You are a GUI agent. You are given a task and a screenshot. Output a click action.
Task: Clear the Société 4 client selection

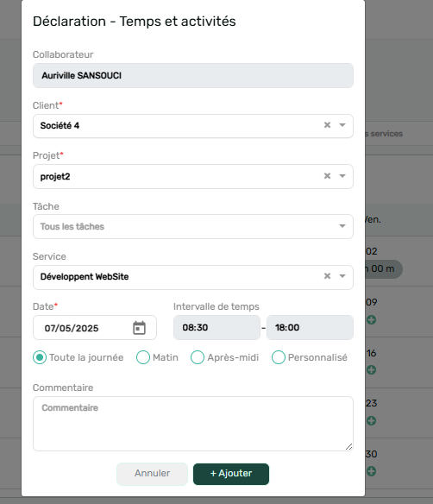[x=327, y=125]
